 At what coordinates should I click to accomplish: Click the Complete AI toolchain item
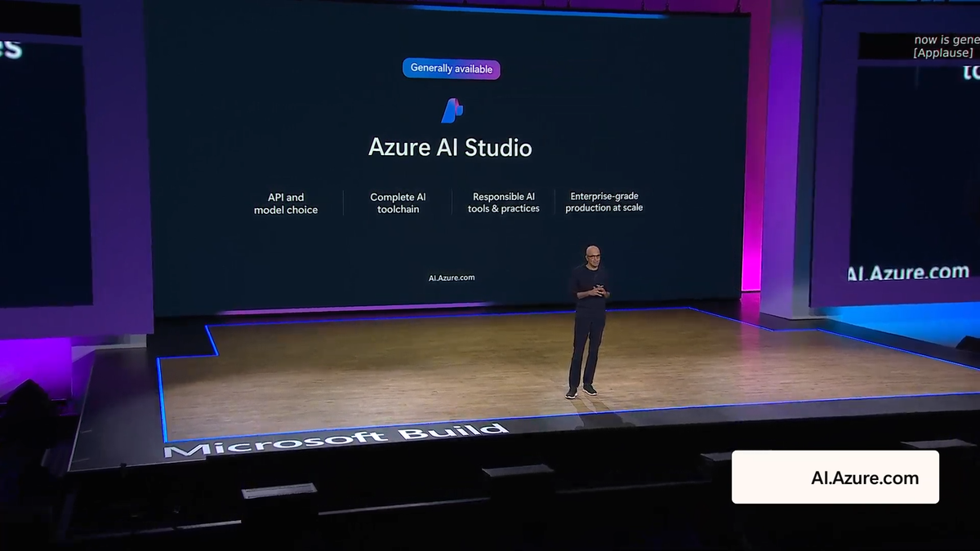398,202
